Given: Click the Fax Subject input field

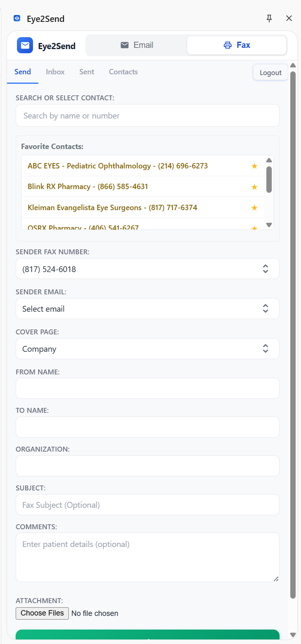Looking at the screenshot, I should tap(147, 504).
